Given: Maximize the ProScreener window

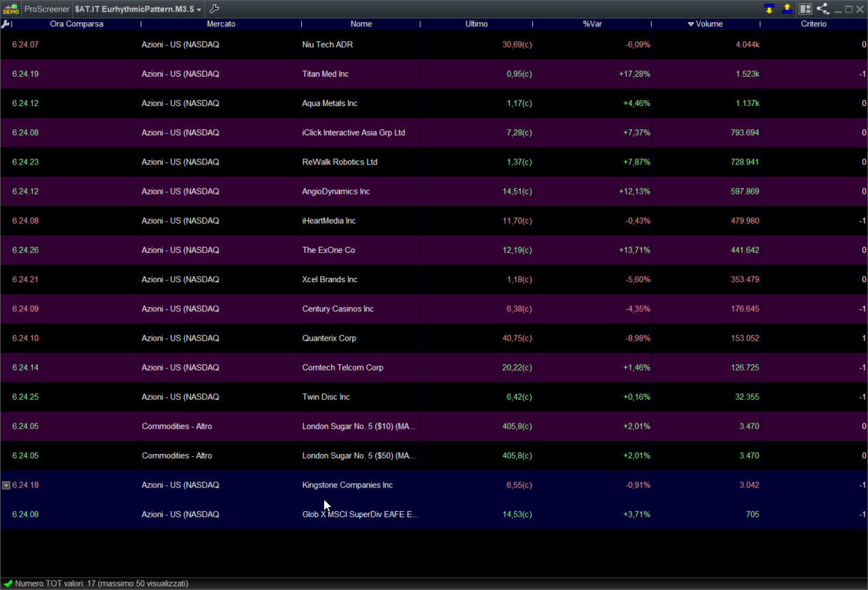Looking at the screenshot, I should pos(849,10).
